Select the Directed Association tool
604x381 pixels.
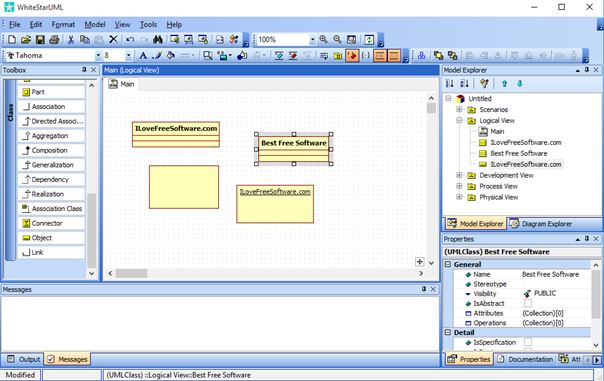(51, 121)
